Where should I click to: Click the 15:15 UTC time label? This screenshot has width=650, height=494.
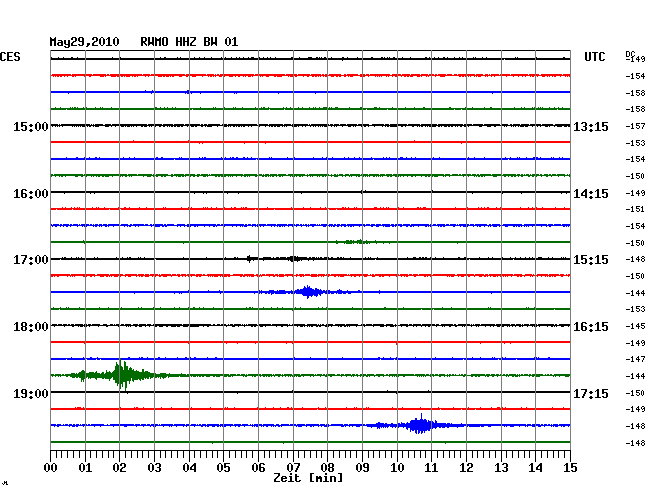(x=591, y=260)
